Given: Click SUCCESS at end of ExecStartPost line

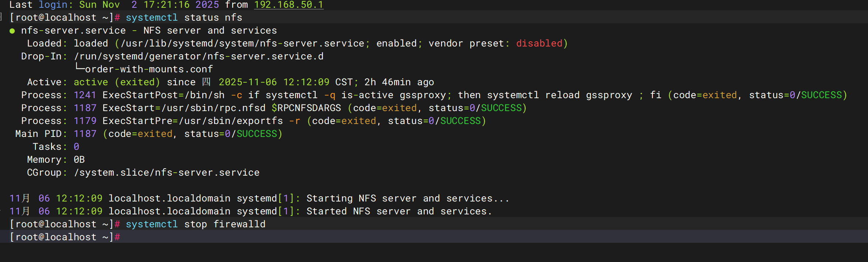Looking at the screenshot, I should tap(821, 95).
